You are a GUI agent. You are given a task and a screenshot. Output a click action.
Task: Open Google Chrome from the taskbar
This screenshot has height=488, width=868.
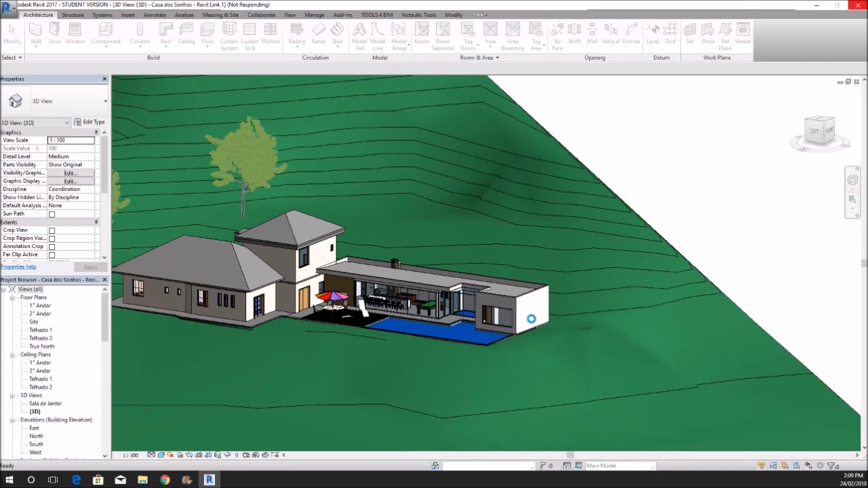click(165, 480)
